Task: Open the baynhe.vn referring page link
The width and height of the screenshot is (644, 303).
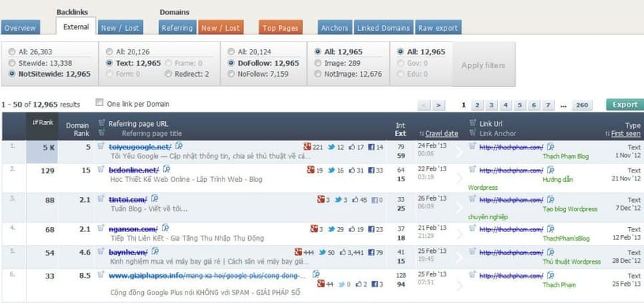Action: click(129, 252)
